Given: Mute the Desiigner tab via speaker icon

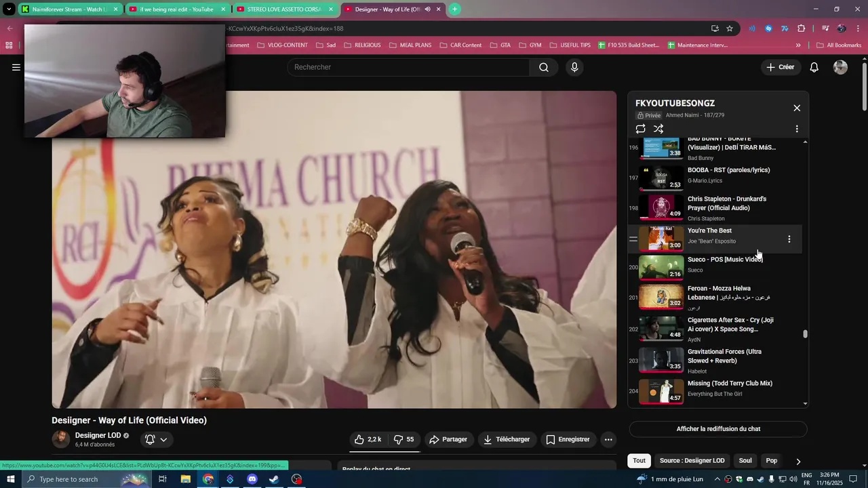Looking at the screenshot, I should pos(427,9).
